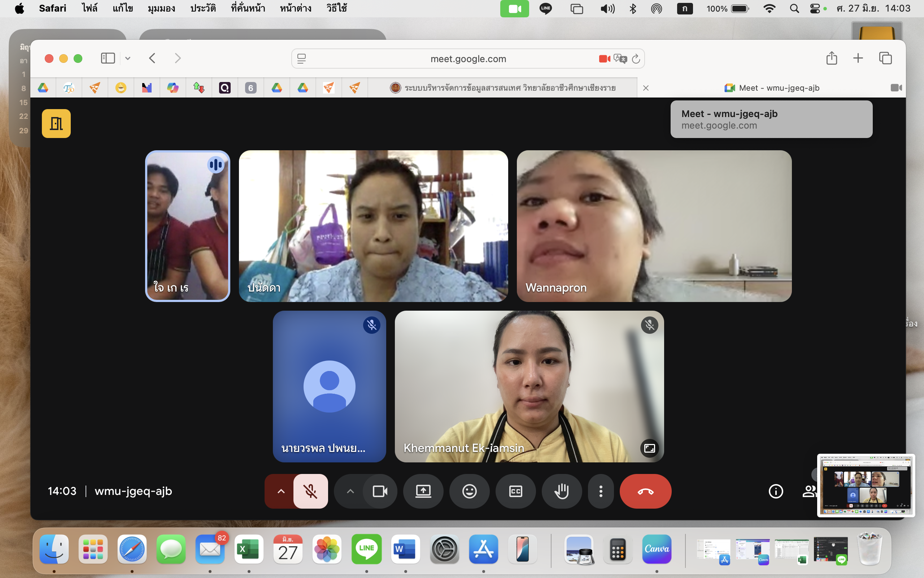Toggle the Safari sidebar
Viewport: 924px width, 578px height.
coord(108,59)
